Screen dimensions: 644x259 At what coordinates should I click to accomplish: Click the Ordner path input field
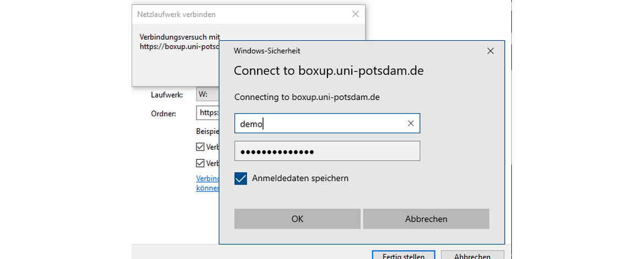tap(208, 113)
